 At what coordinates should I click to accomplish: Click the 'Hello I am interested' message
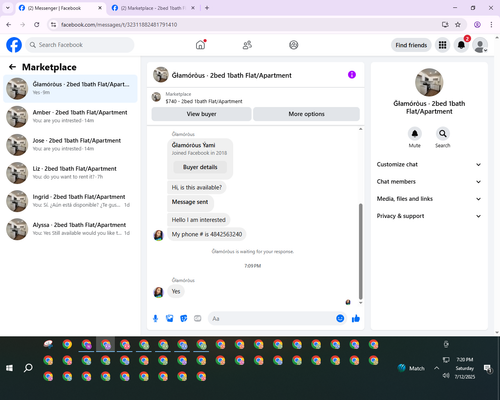click(x=199, y=220)
